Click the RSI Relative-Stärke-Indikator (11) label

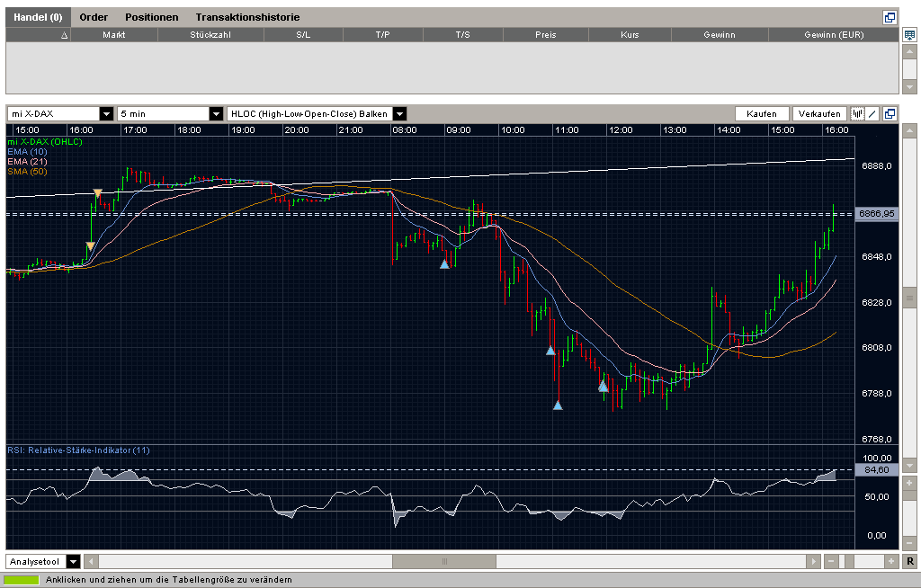[x=78, y=450]
